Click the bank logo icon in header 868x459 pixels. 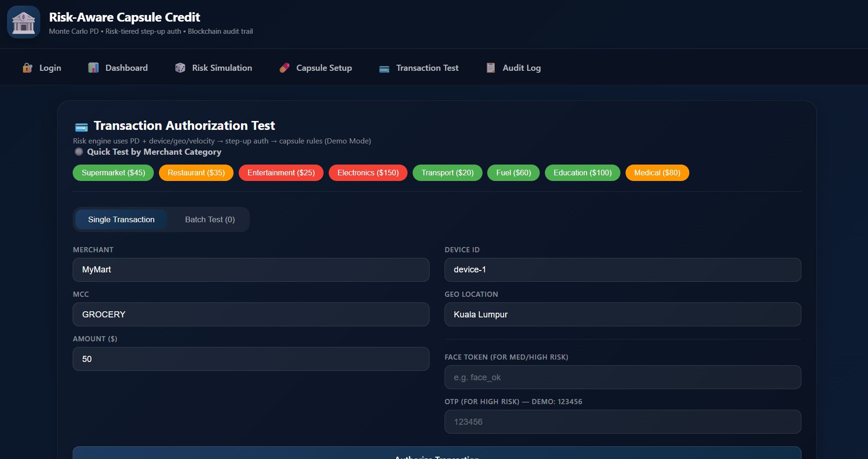click(23, 22)
